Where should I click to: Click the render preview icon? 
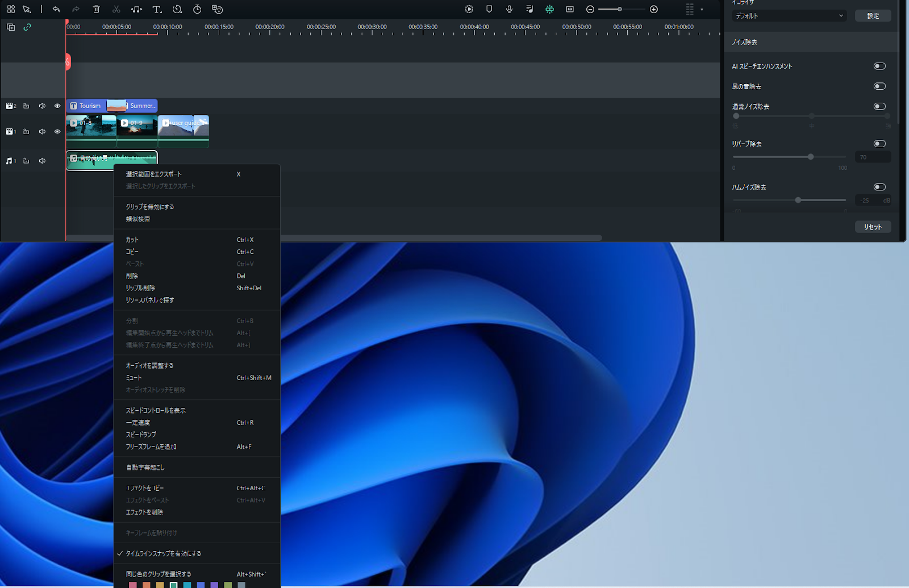pyautogui.click(x=469, y=9)
